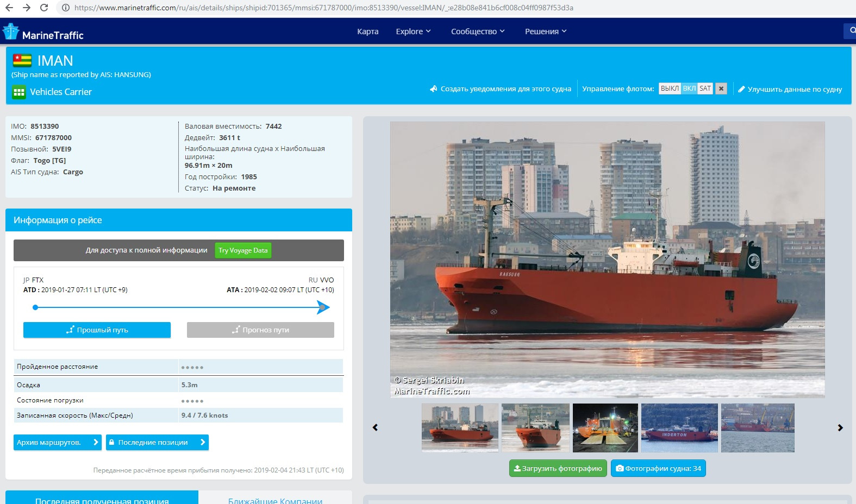Go back with the browser back arrow

pyautogui.click(x=9, y=8)
